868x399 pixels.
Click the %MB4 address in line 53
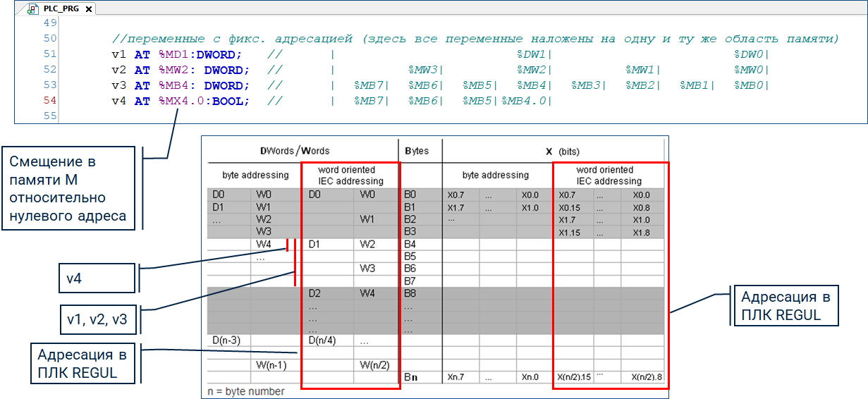coord(173,85)
